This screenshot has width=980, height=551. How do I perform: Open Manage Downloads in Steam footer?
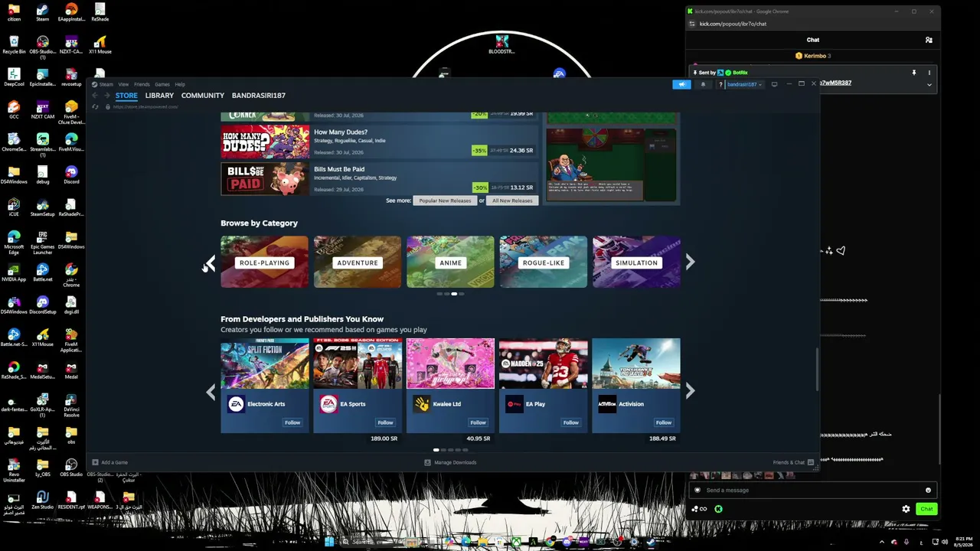tap(450, 462)
